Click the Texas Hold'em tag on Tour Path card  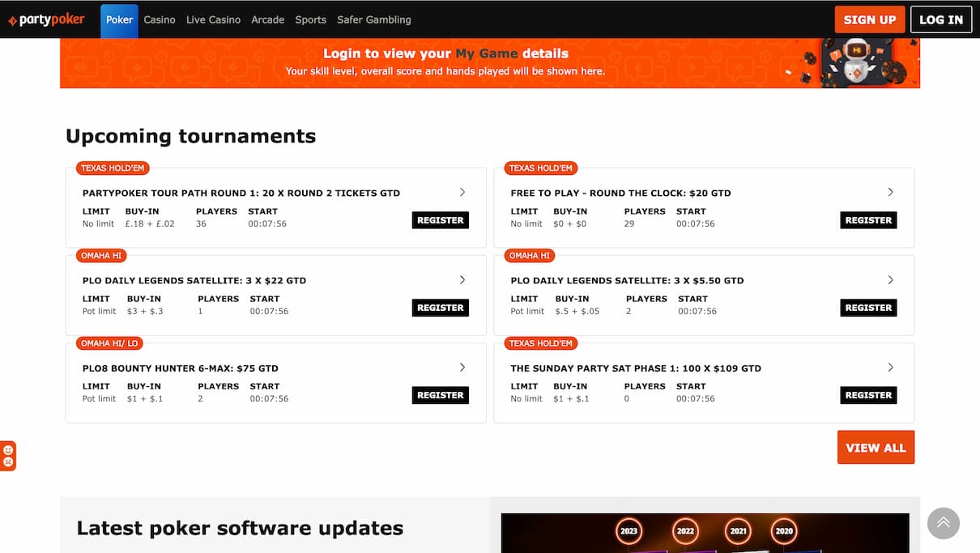(x=113, y=168)
